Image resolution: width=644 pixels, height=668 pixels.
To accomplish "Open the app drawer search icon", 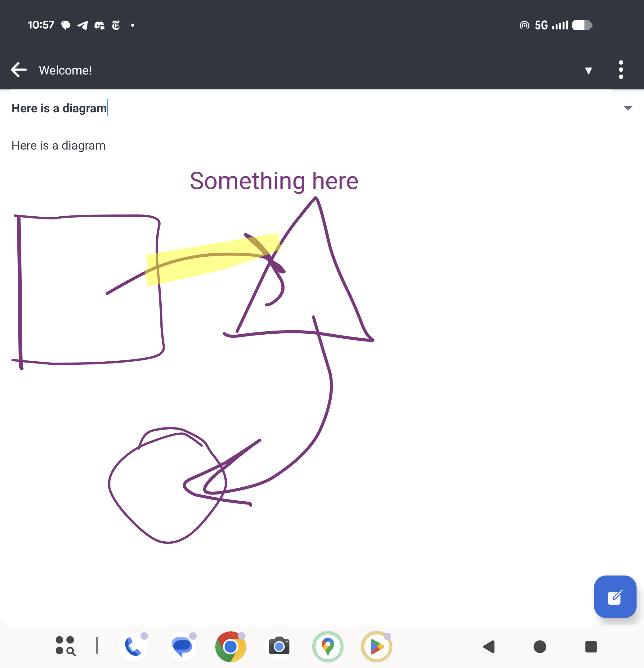I will point(65,646).
